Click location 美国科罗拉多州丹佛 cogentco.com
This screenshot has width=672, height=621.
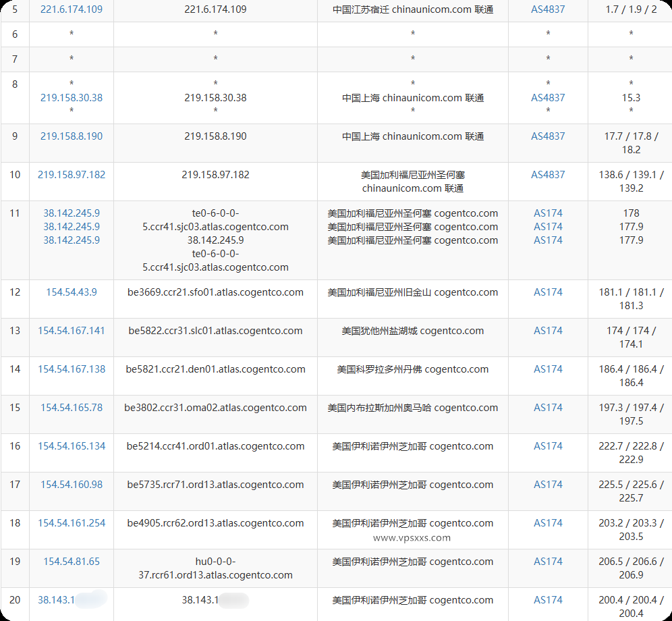pos(413,369)
